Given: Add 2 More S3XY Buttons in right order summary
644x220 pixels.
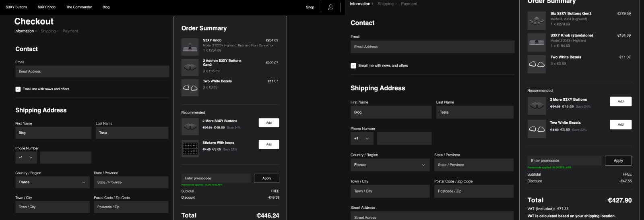Looking at the screenshot, I should pyautogui.click(x=621, y=102).
